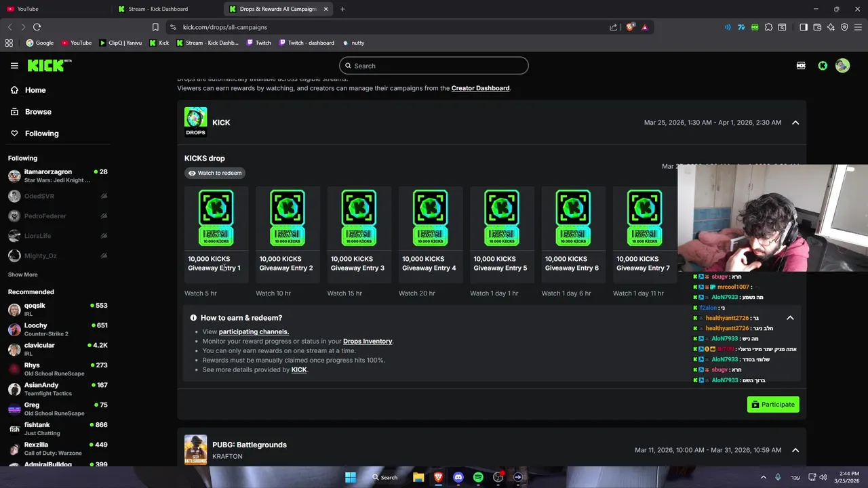This screenshot has width=868, height=488.
Task: Click the share page icon in address bar
Action: (x=614, y=27)
